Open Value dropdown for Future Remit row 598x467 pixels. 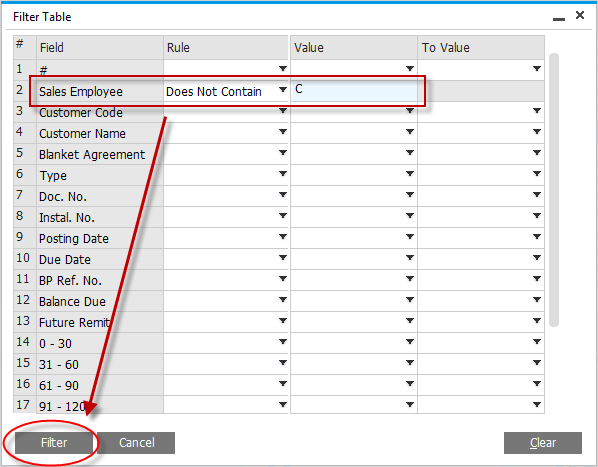point(410,321)
